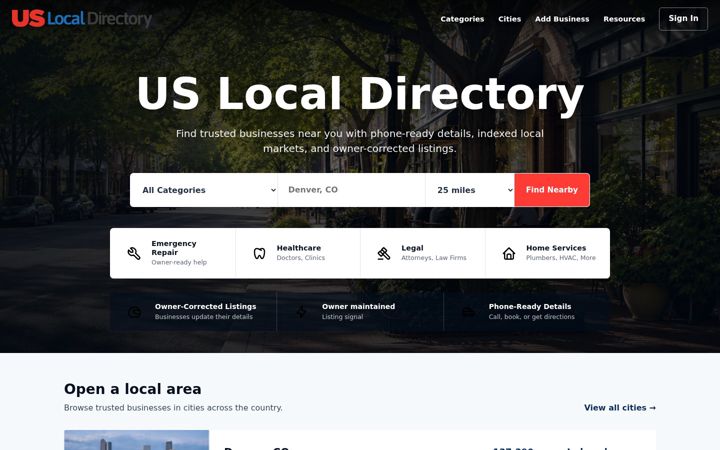This screenshot has width=720, height=450.
Task: Click the Owner-Corrected Listings clock icon
Action: pyautogui.click(x=135, y=312)
